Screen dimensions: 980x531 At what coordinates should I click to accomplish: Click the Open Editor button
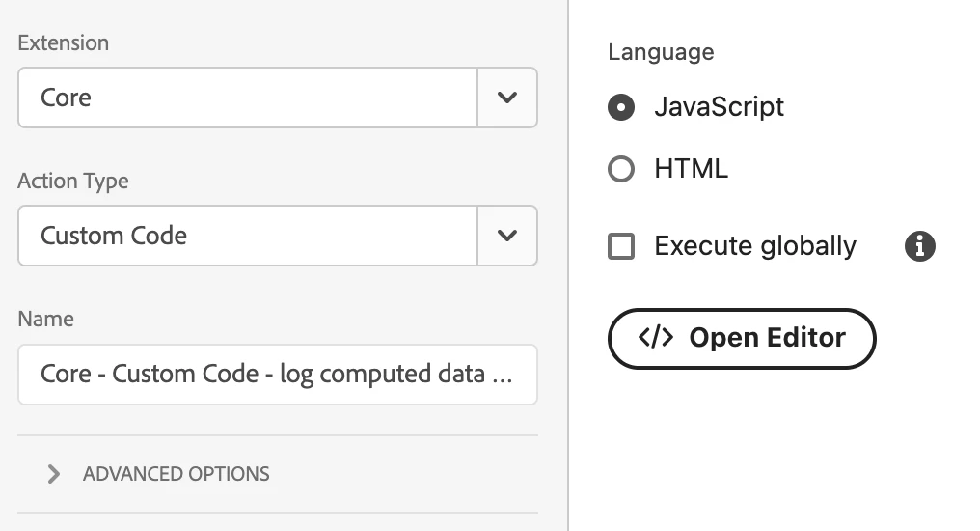click(x=741, y=338)
